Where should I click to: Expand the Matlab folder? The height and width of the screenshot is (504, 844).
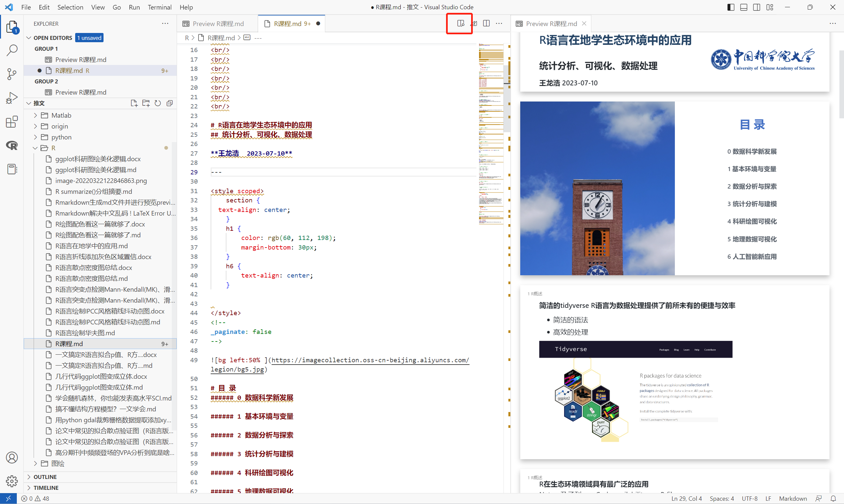(x=35, y=115)
